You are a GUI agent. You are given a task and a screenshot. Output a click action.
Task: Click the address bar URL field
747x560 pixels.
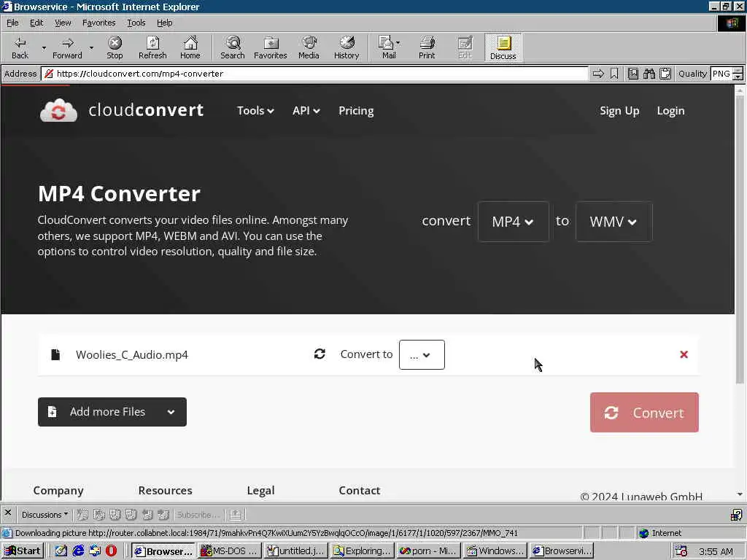tap(314, 74)
